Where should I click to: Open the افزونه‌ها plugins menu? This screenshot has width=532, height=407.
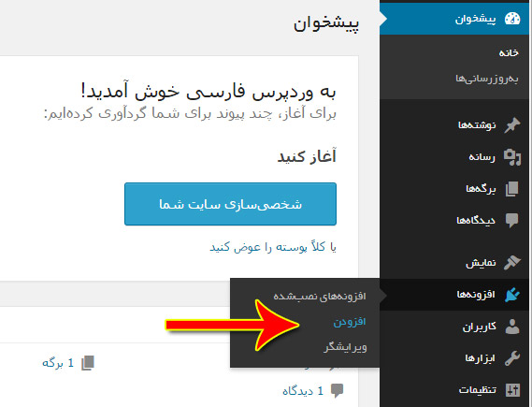[455, 295]
